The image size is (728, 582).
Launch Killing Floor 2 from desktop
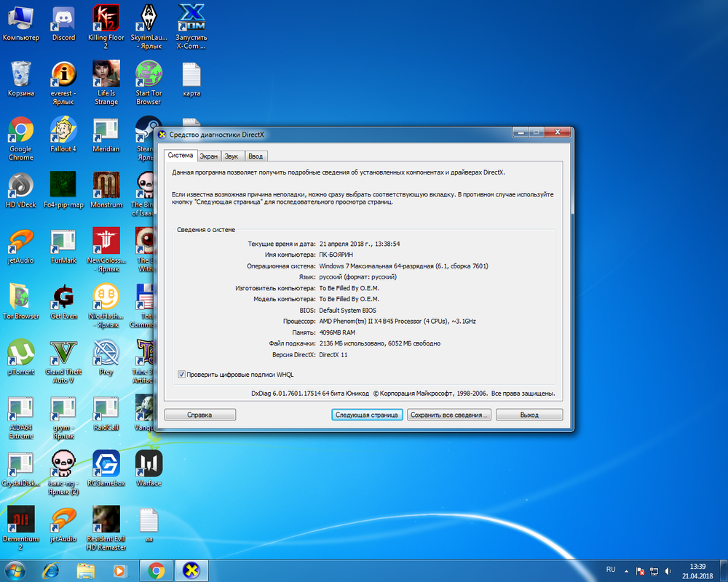point(106,27)
